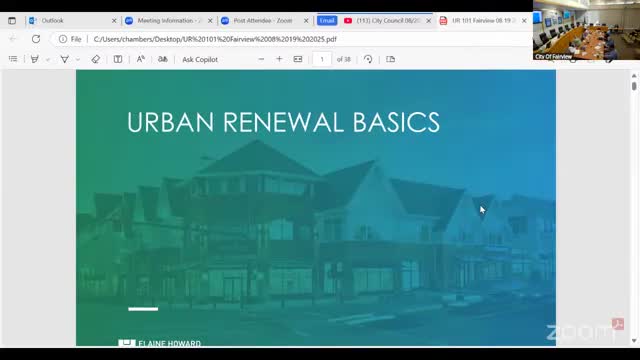Close the City Council YouTube tab
This screenshot has height=360, width=640.
coord(429,20)
